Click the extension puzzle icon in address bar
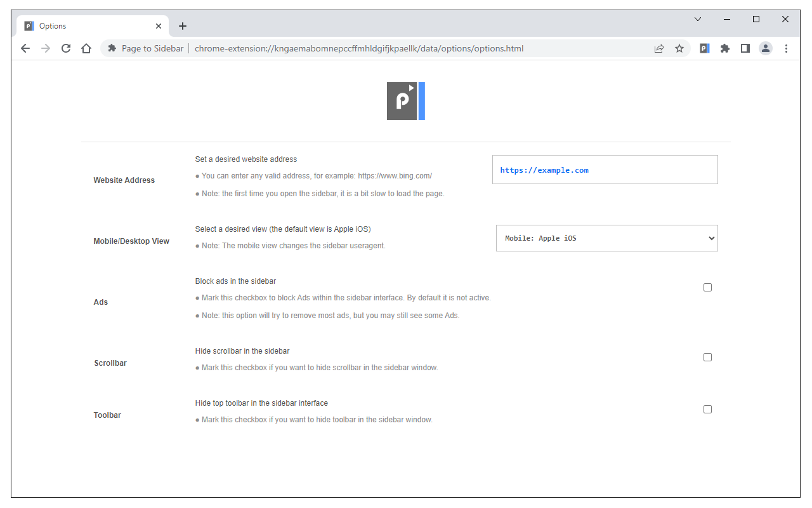 click(112, 48)
